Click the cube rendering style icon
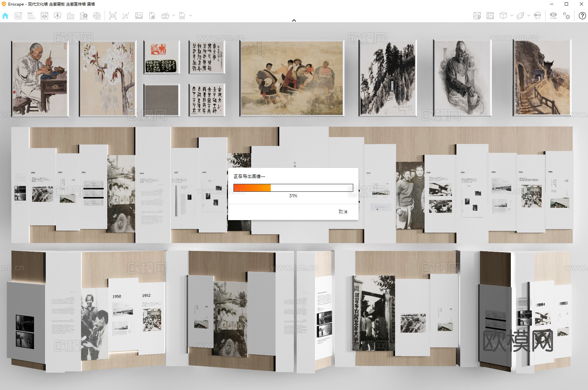588x390 pixels. [503, 16]
